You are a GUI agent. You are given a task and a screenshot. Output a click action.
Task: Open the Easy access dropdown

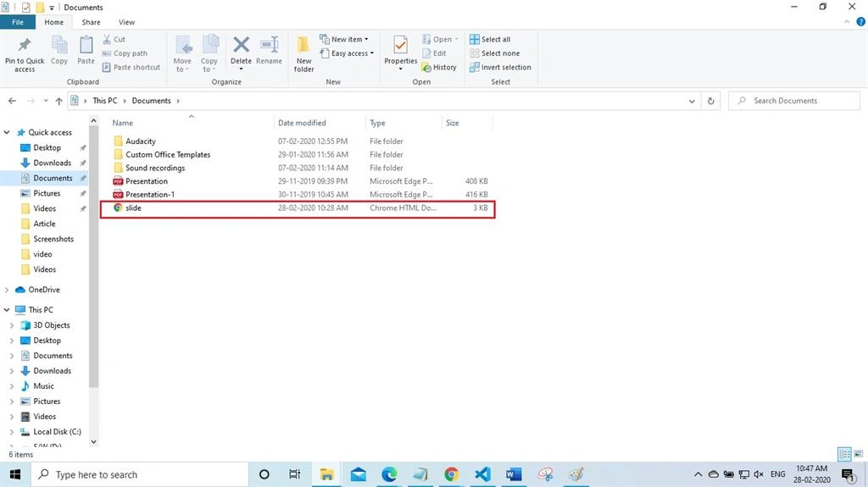(x=347, y=53)
